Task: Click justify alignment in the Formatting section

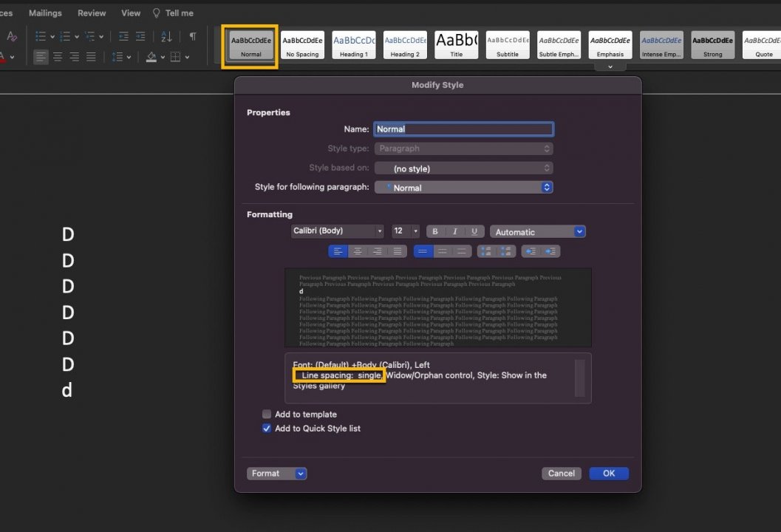Action: (x=398, y=251)
